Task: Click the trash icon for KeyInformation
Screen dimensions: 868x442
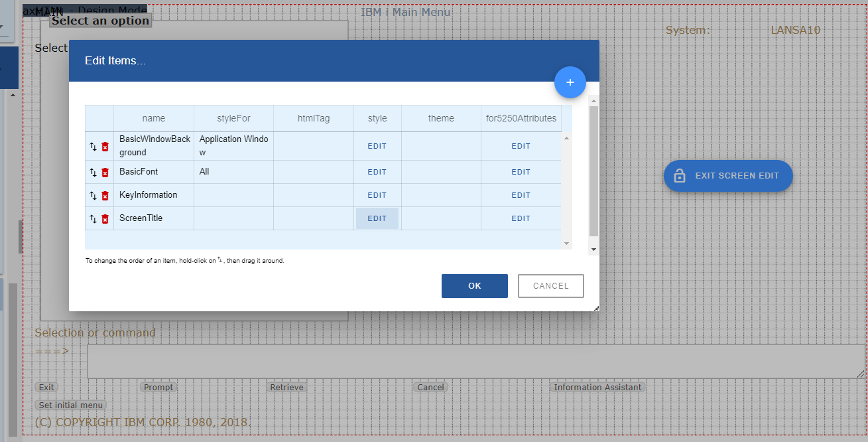Action: tap(105, 196)
